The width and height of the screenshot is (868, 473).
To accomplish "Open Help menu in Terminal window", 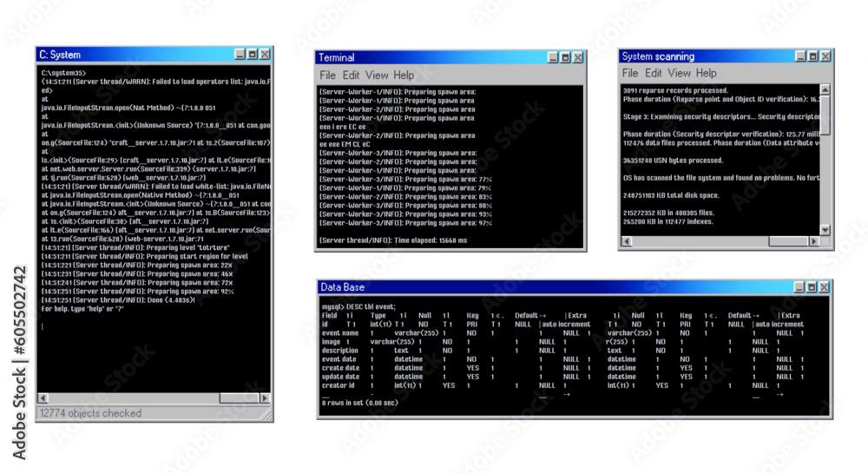I will 404,76.
